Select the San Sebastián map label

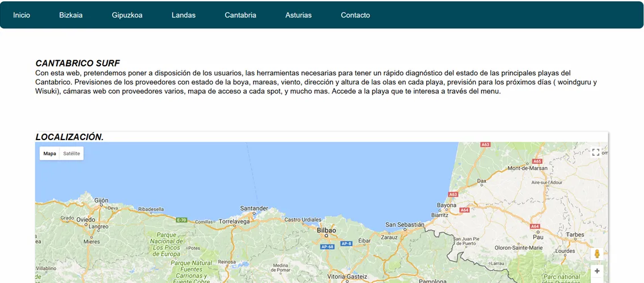click(x=404, y=225)
